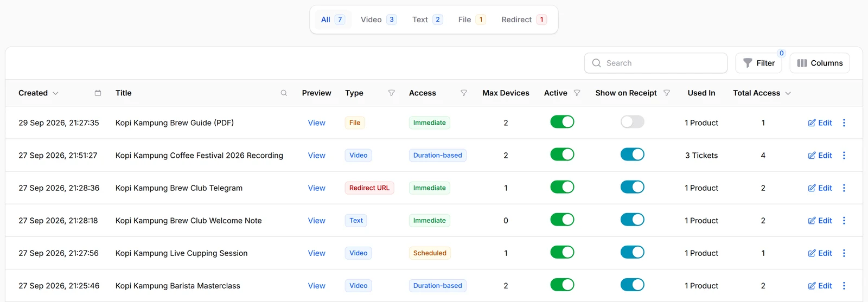Edit Kopi Kampung Brew Club Telegram
Image resolution: width=868 pixels, height=302 pixels.
tap(820, 188)
